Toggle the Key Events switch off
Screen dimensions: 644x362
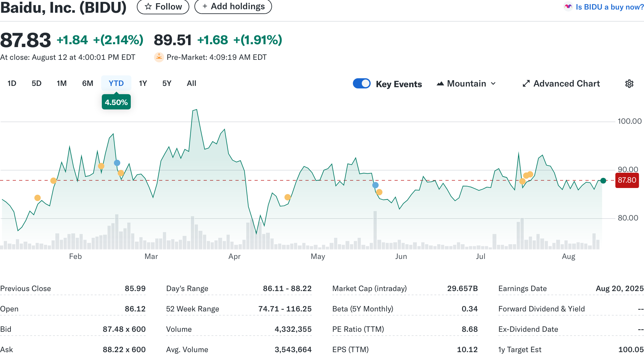tap(362, 83)
